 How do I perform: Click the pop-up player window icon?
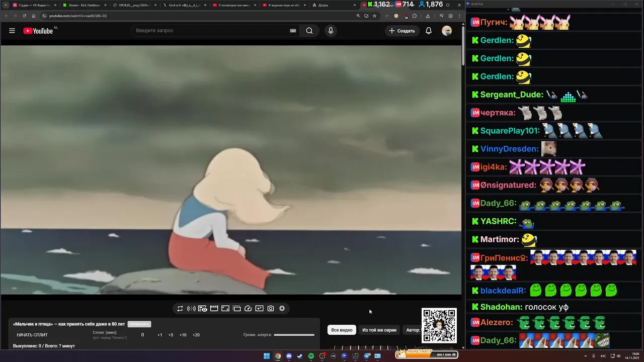pyautogui.click(x=236, y=308)
